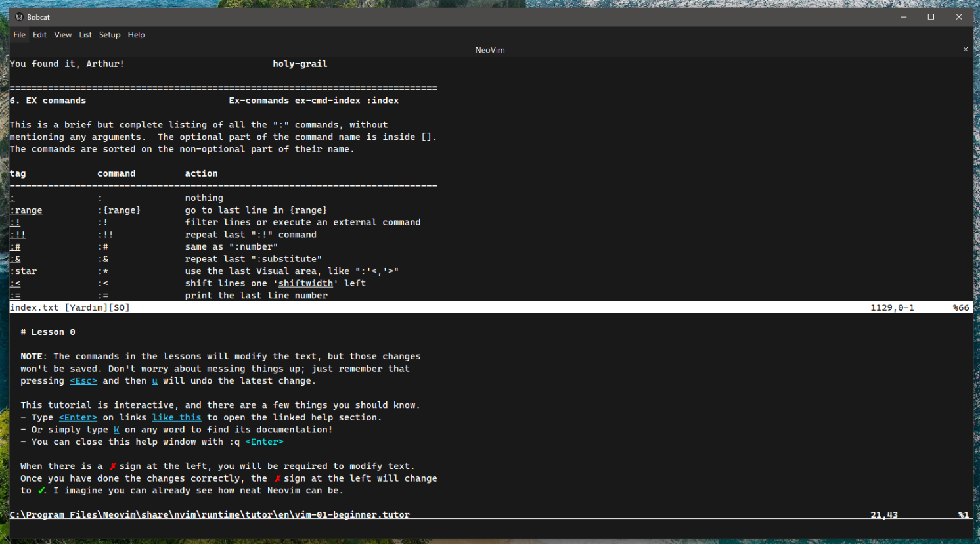This screenshot has width=980, height=544.
Task: Open the File menu
Action: coord(20,35)
